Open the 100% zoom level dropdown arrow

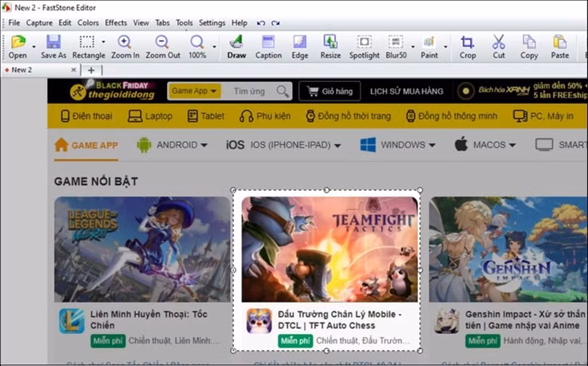coord(213,46)
